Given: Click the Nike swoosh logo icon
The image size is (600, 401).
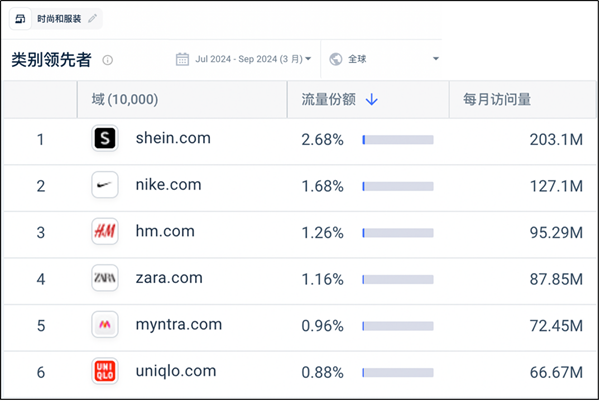Looking at the screenshot, I should (x=105, y=185).
